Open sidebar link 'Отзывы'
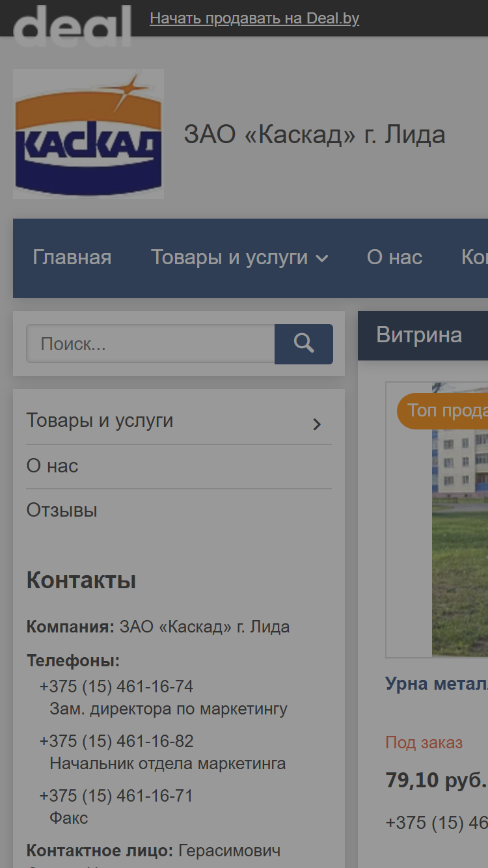488x868 pixels. pos(62,510)
